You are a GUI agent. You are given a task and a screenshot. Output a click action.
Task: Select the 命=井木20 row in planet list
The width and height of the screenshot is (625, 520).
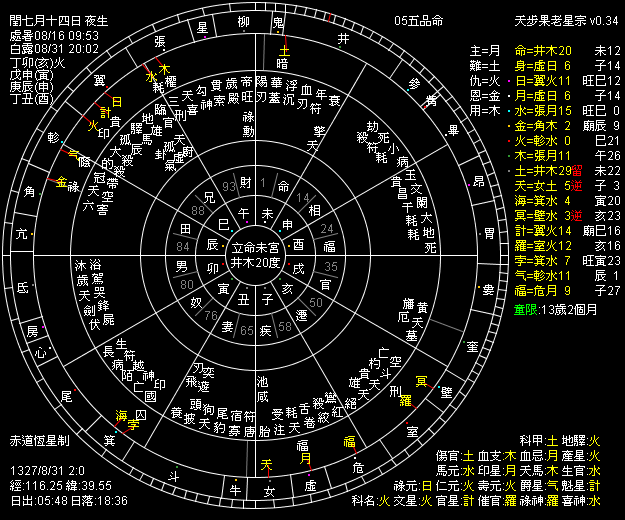pos(543,50)
